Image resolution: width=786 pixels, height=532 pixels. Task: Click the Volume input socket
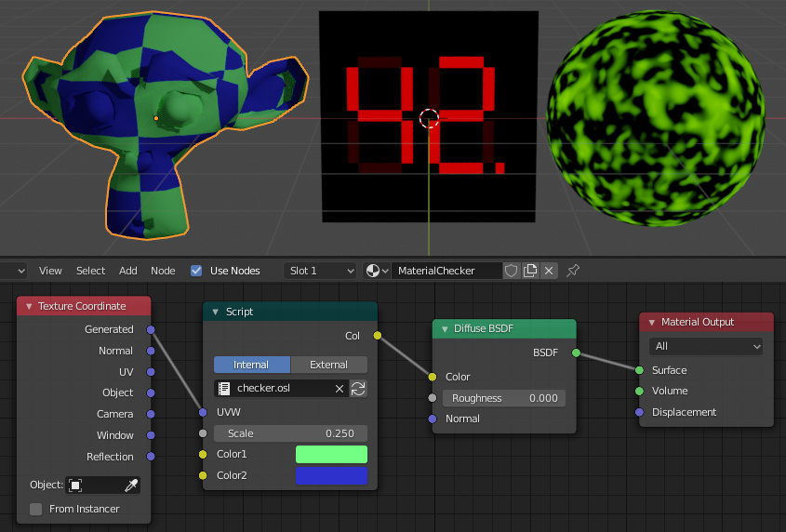click(x=639, y=392)
